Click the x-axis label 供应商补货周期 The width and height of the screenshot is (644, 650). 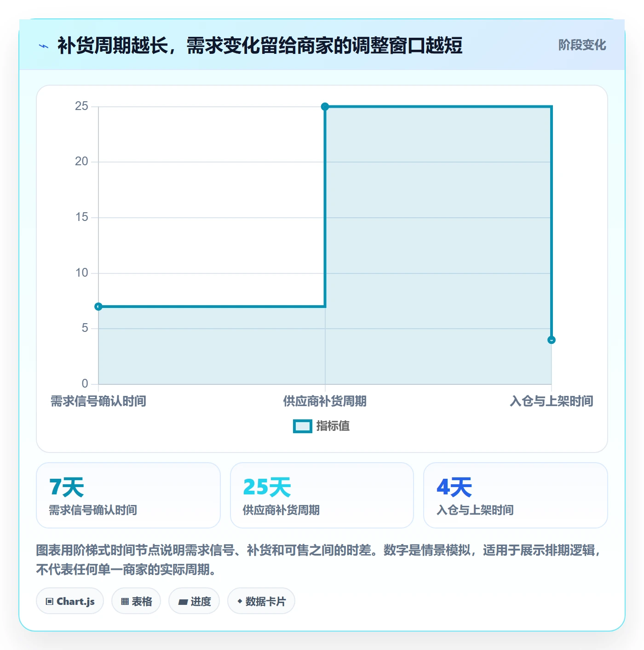point(325,401)
